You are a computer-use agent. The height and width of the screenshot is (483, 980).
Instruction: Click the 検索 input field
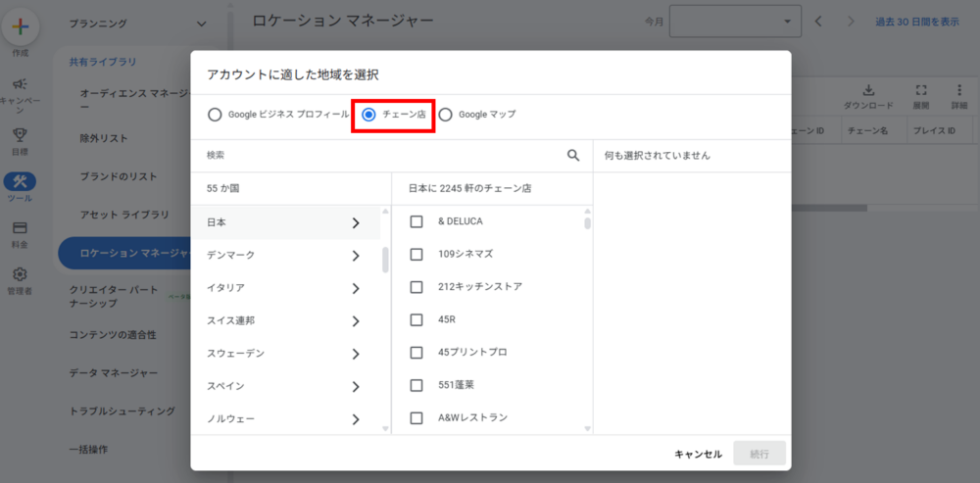[382, 155]
